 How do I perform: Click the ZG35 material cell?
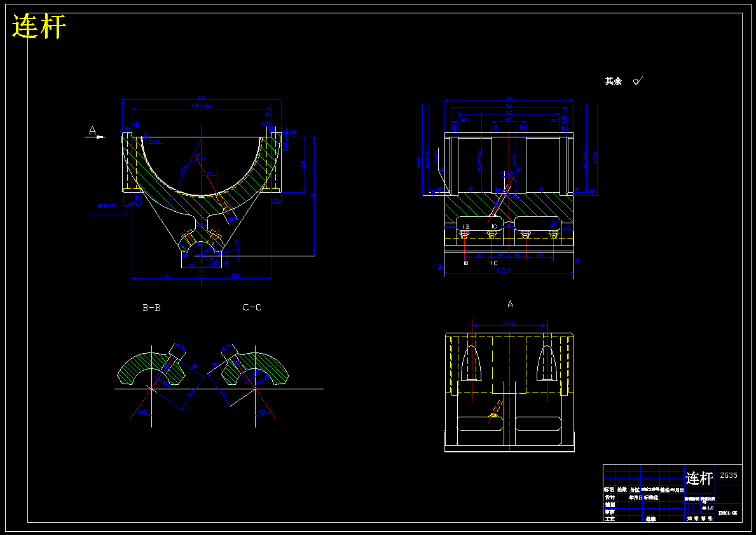[x=728, y=475]
